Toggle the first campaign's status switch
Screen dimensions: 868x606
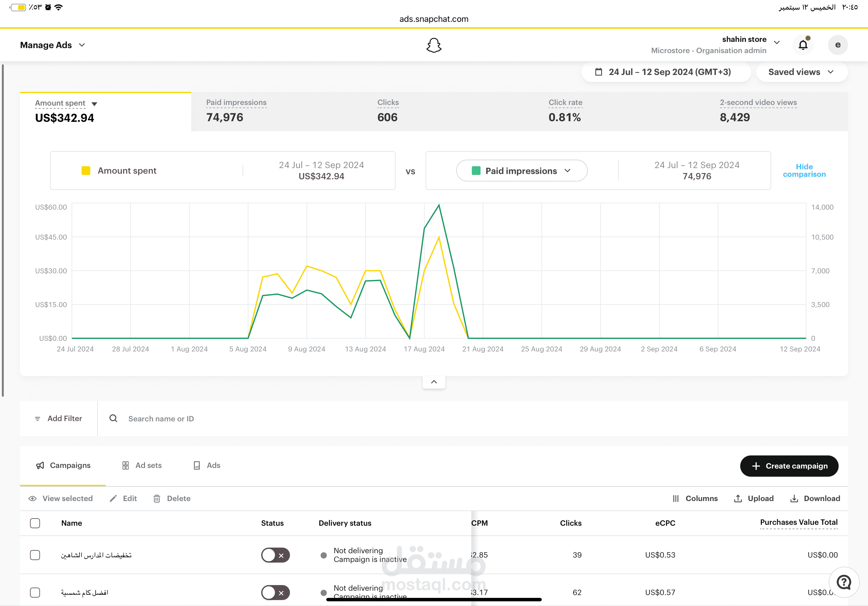point(275,555)
